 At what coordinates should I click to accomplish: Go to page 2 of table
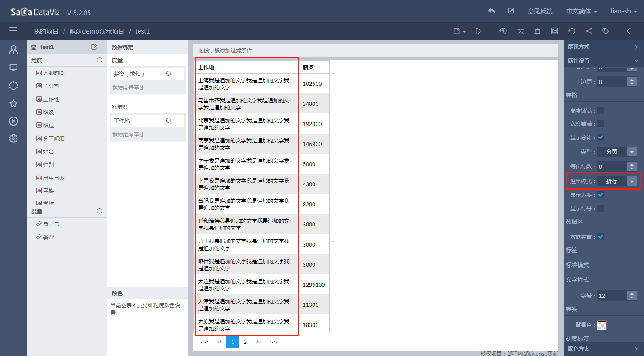tap(245, 342)
